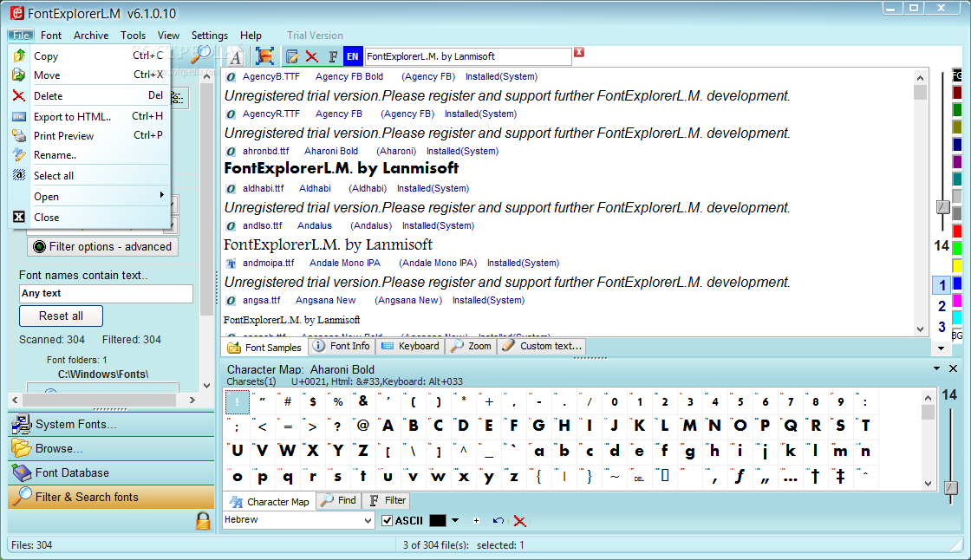Close the Character Map panel with its X
This screenshot has height=560, width=971.
coord(953,368)
